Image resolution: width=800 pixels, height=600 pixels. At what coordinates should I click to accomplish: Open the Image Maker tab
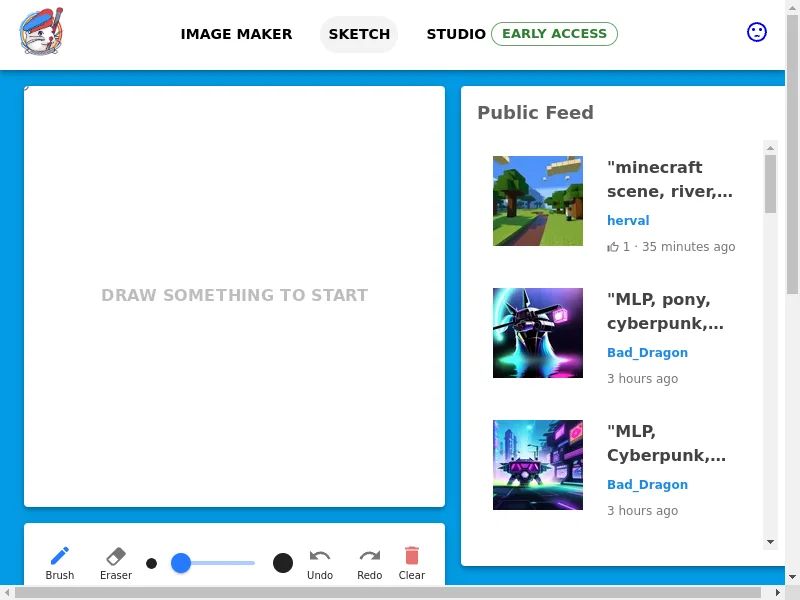click(x=236, y=34)
